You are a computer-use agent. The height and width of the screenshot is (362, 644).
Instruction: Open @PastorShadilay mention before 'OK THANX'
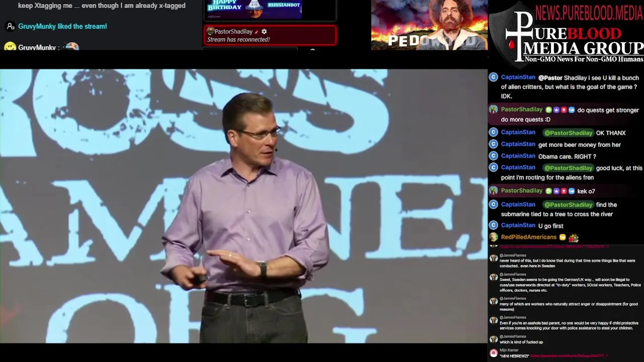point(568,133)
